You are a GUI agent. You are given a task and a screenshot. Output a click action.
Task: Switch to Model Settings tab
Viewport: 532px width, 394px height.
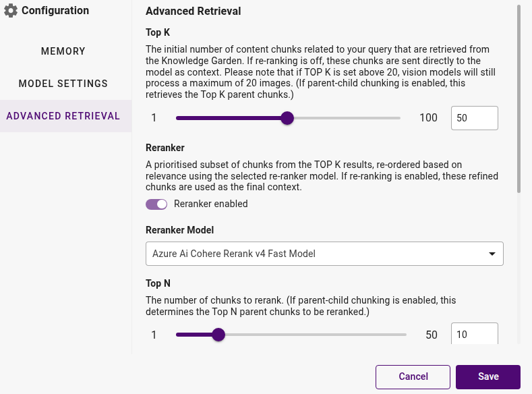tap(63, 84)
